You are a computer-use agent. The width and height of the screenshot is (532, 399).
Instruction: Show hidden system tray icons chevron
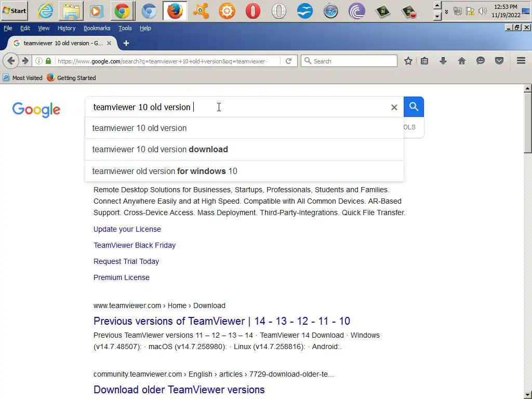(x=446, y=11)
